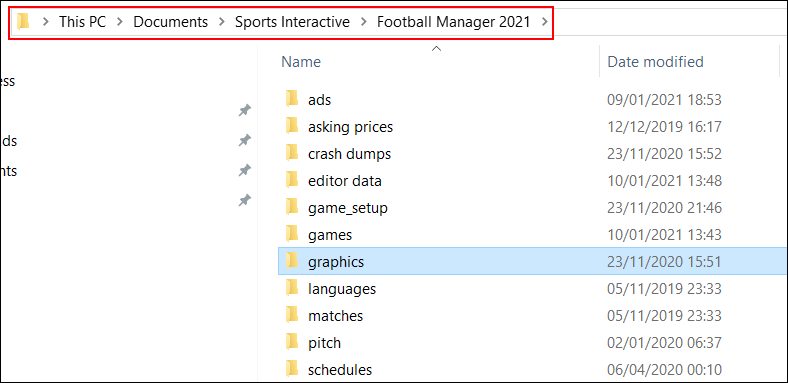Screen dimensions: 788x383
Task: Navigate to Sports Interactive breadcrumb
Action: pyautogui.click(x=292, y=22)
